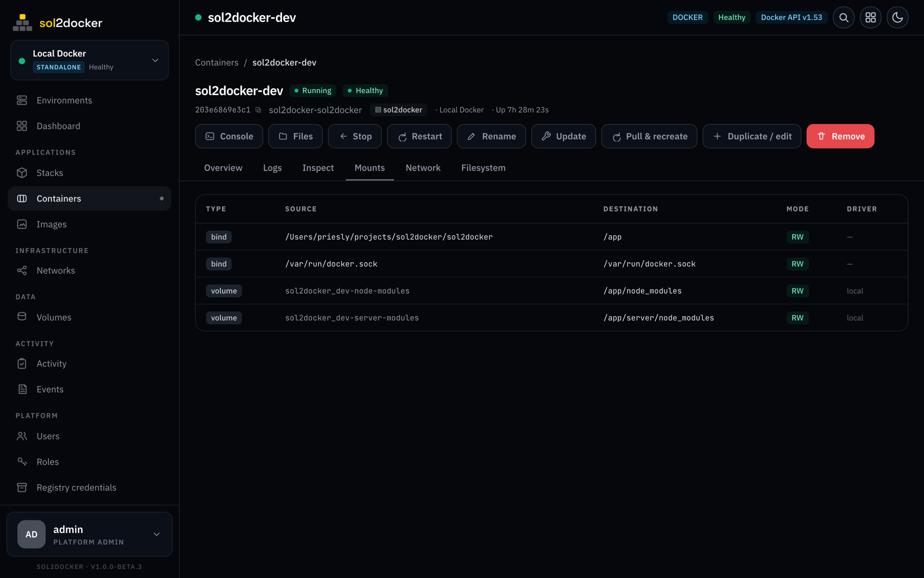Click Containers sidebar icon
Viewport: 924px width, 578px height.
coord(22,198)
